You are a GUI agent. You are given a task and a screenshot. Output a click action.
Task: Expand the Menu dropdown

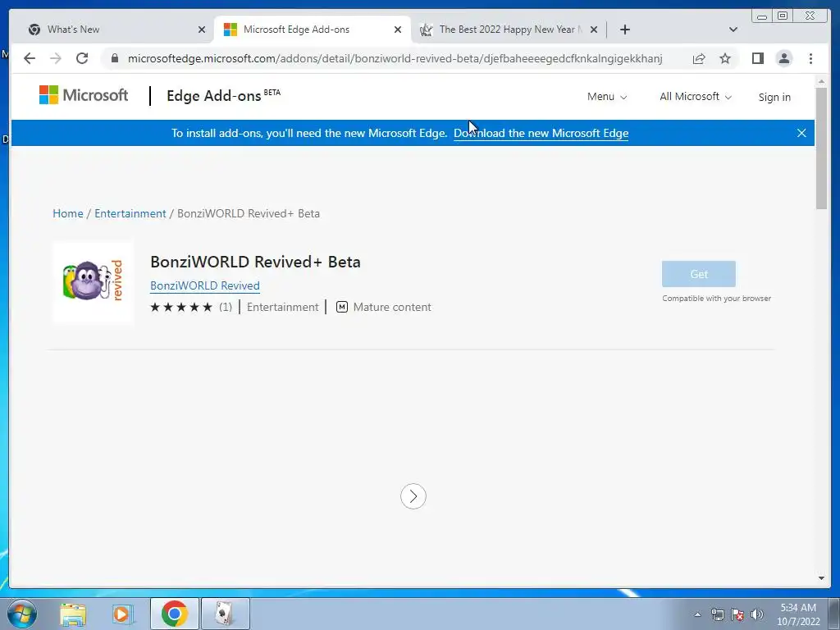pyautogui.click(x=606, y=97)
